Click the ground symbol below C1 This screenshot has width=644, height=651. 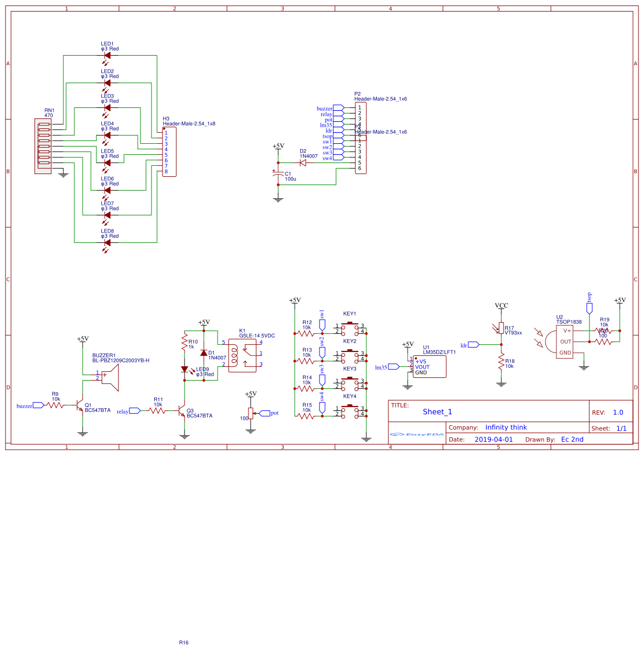coord(278,198)
